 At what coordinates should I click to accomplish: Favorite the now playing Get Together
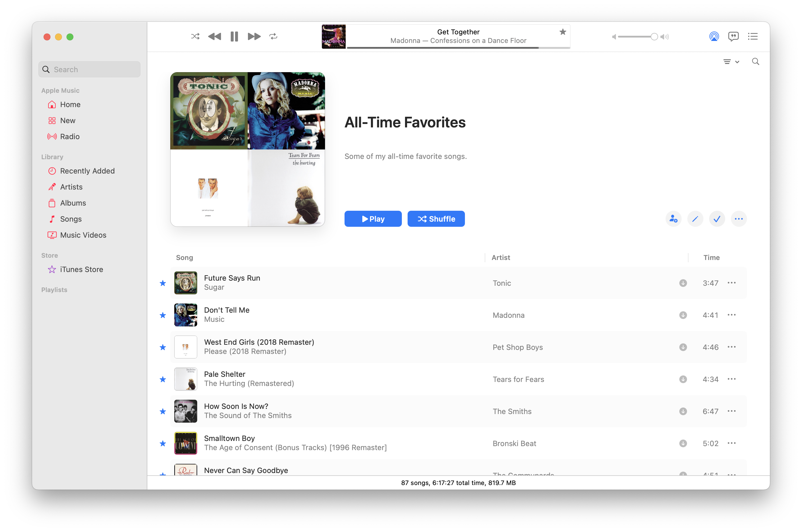[x=563, y=32]
